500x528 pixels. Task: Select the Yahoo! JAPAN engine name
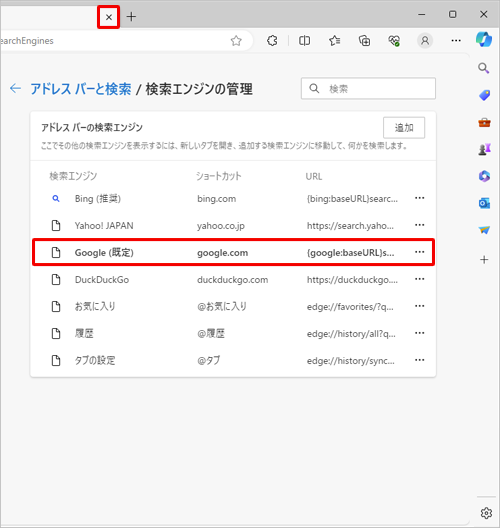click(104, 226)
